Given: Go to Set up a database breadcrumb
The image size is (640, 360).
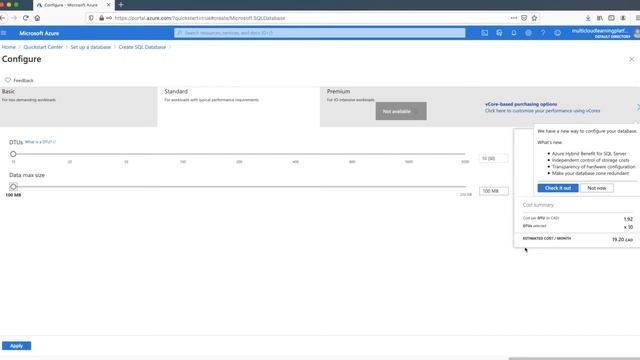Looking at the screenshot, I should coord(91,47).
